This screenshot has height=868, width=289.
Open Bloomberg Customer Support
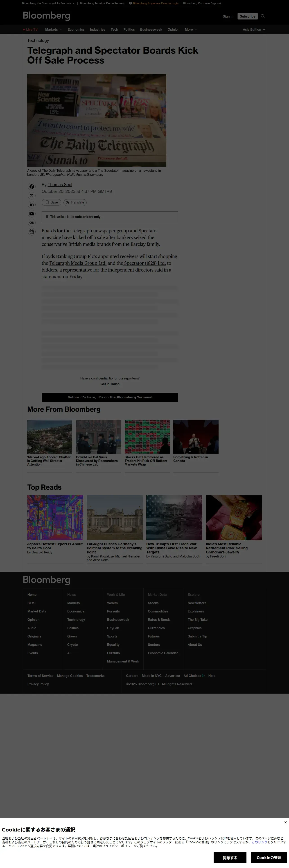coord(202,3)
